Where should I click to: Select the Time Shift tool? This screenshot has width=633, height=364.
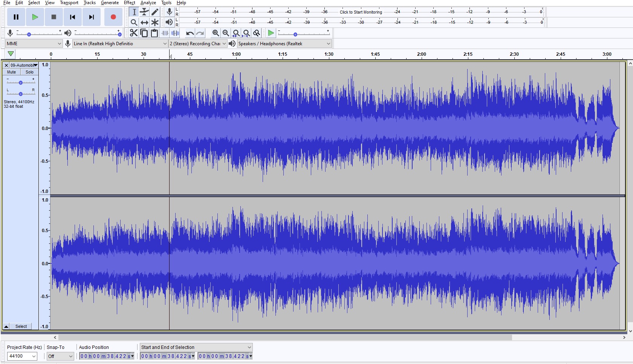145,22
